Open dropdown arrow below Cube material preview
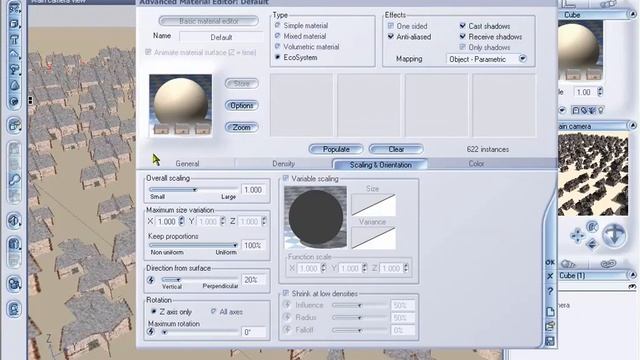Image resolution: width=640 pixels, height=360 pixels. coord(562,110)
